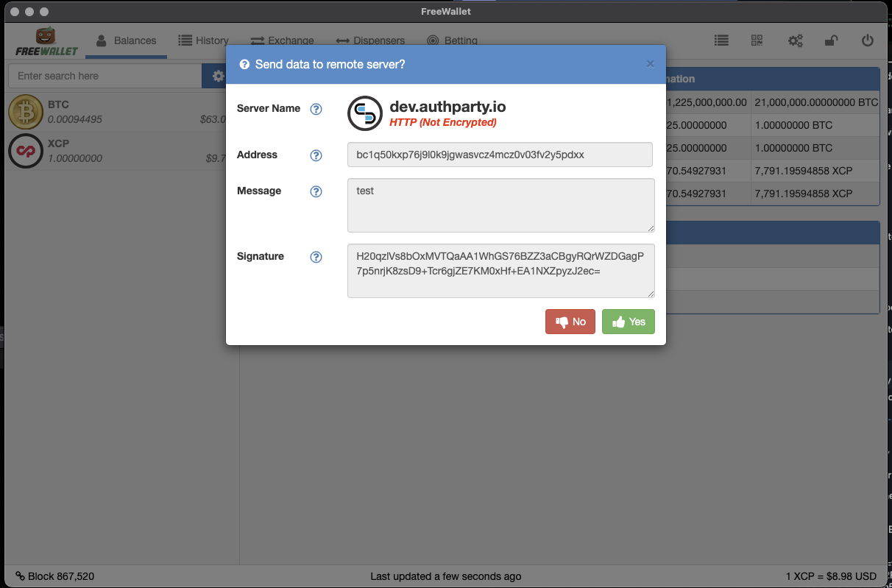The height and width of the screenshot is (588, 892).
Task: Click the Message text area
Action: coord(500,205)
